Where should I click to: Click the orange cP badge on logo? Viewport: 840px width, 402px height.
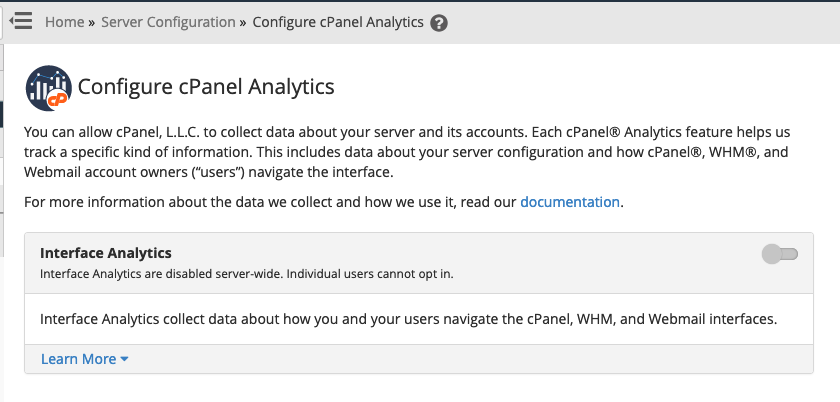pos(62,98)
